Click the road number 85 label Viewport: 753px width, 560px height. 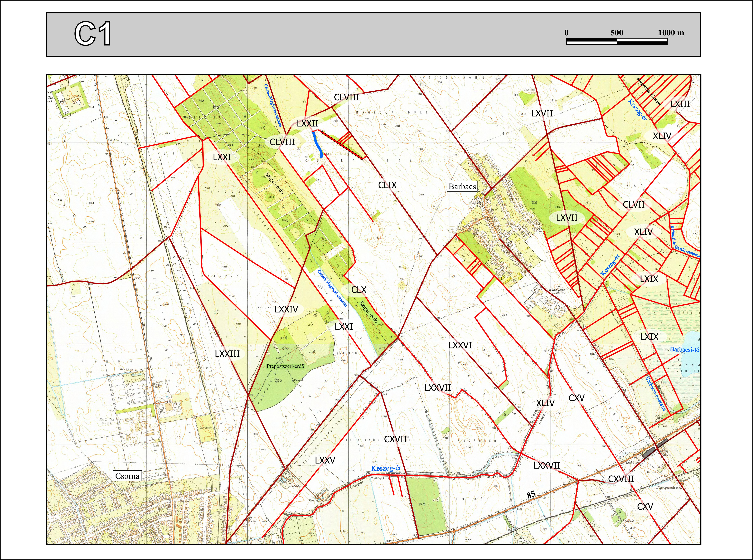pos(531,495)
